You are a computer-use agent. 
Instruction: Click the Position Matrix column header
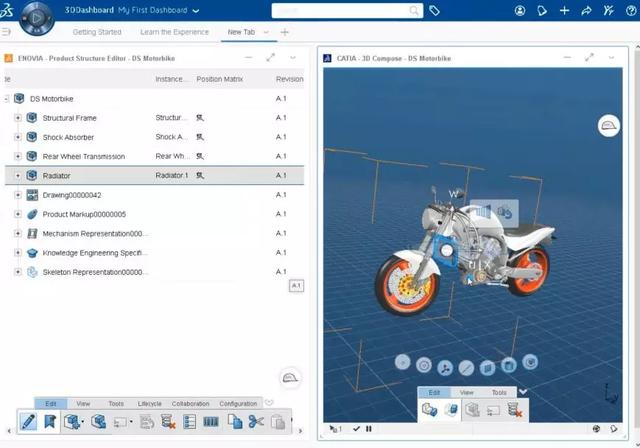(220, 79)
